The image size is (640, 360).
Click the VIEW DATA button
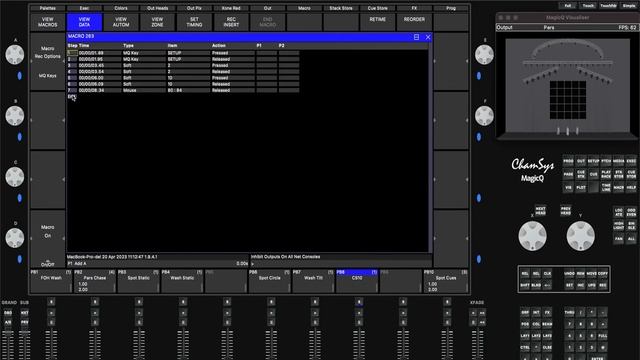pos(84,22)
